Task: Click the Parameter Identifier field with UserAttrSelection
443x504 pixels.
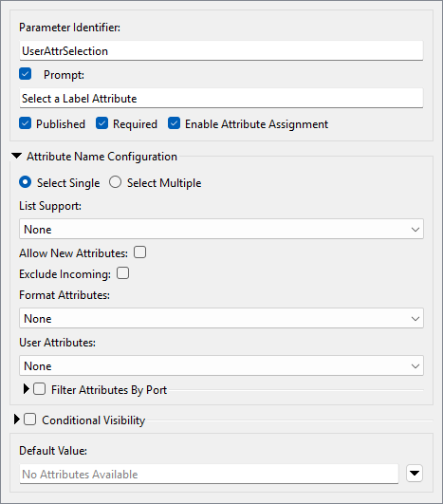Action: point(221,51)
